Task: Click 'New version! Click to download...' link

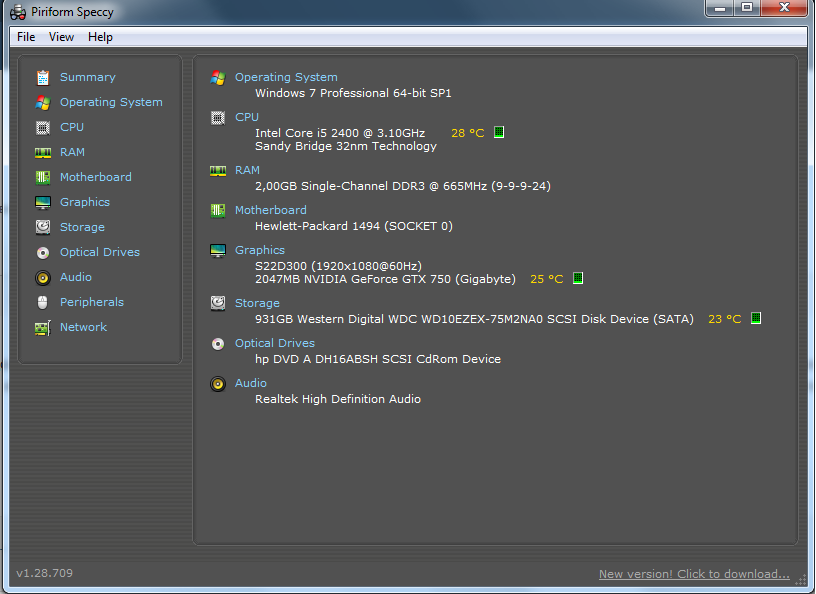Action: pyautogui.click(x=694, y=574)
